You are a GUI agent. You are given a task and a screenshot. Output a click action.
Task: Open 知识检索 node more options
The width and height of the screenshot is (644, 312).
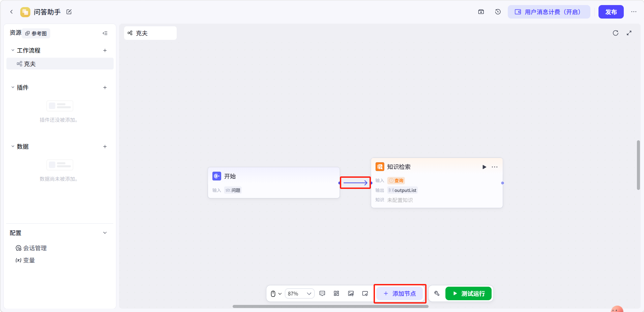coord(495,167)
